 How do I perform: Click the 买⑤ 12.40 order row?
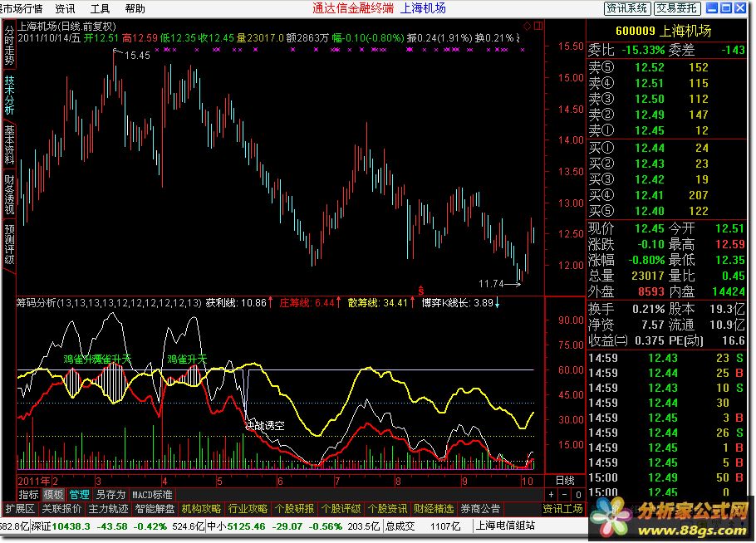tap(665, 211)
